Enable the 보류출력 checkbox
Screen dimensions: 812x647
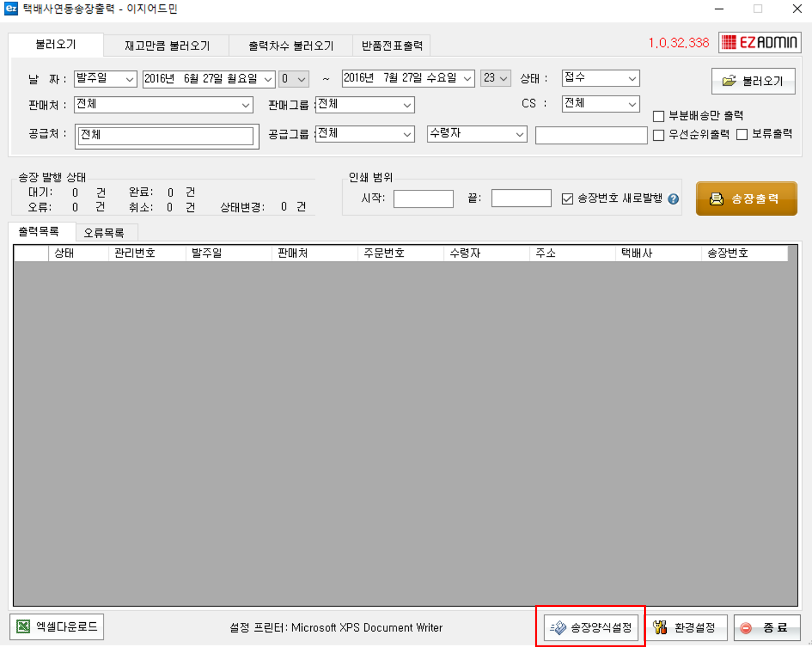pos(742,135)
